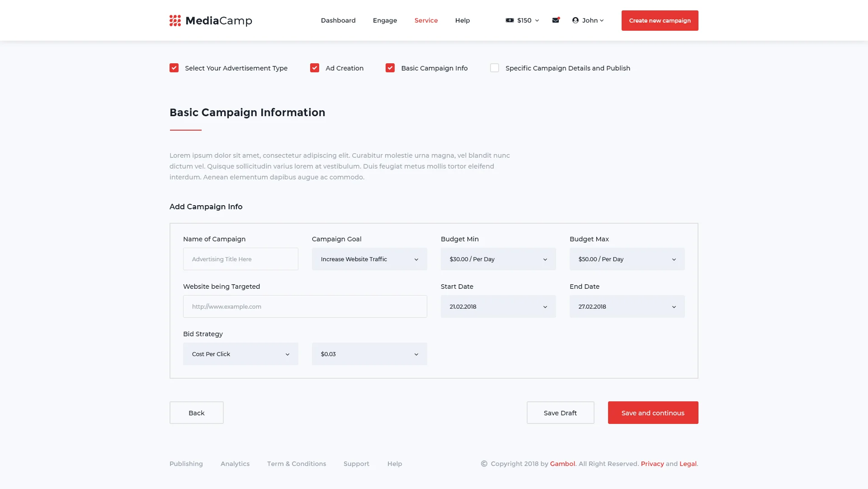Click the money balance icon
This screenshot has width=868, height=489.
click(x=509, y=20)
